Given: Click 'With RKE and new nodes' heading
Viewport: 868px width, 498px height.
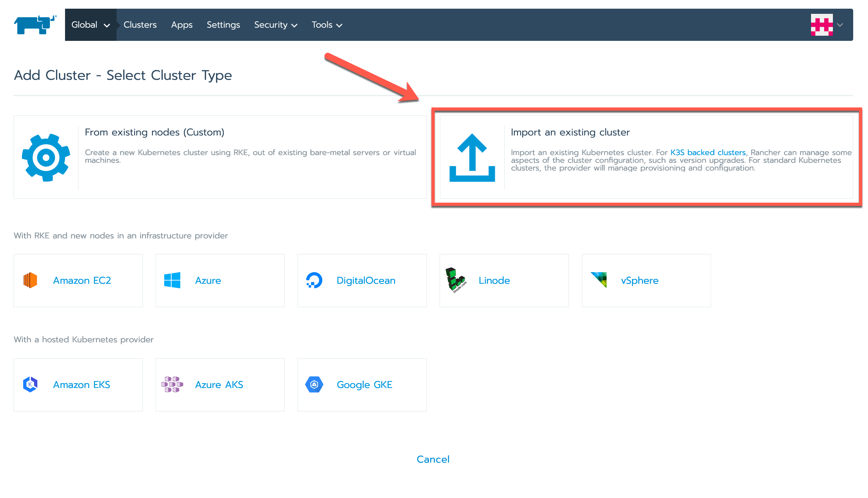Looking at the screenshot, I should click(120, 236).
